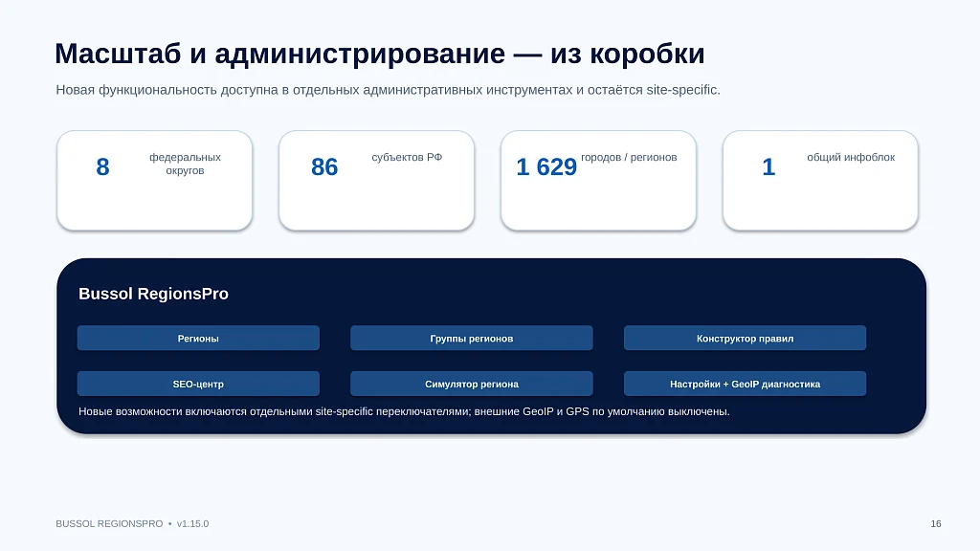Select the Конструктор правил button
The width and height of the screenshot is (980, 551).
point(745,338)
